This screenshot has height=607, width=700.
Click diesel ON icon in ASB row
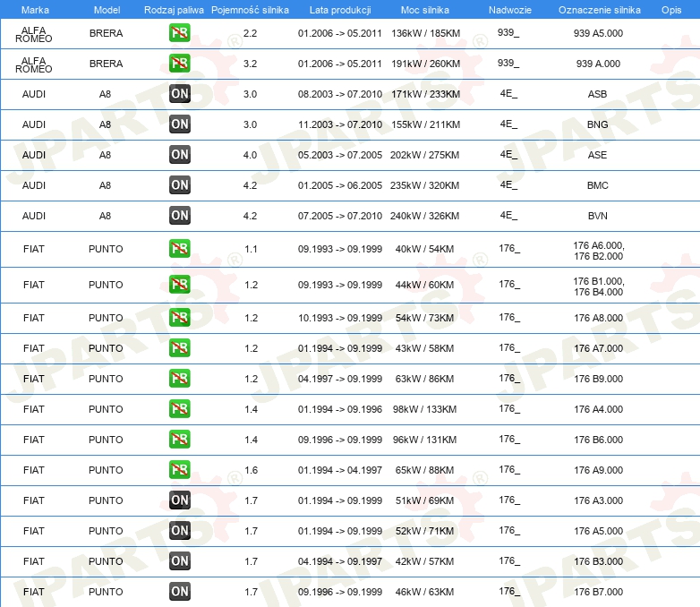coord(180,94)
